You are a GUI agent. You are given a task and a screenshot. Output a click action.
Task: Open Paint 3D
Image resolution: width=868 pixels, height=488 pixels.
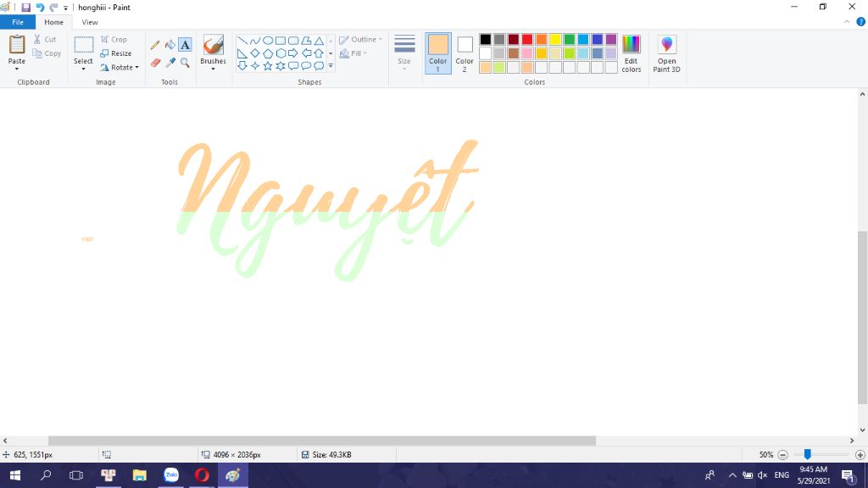[666, 53]
